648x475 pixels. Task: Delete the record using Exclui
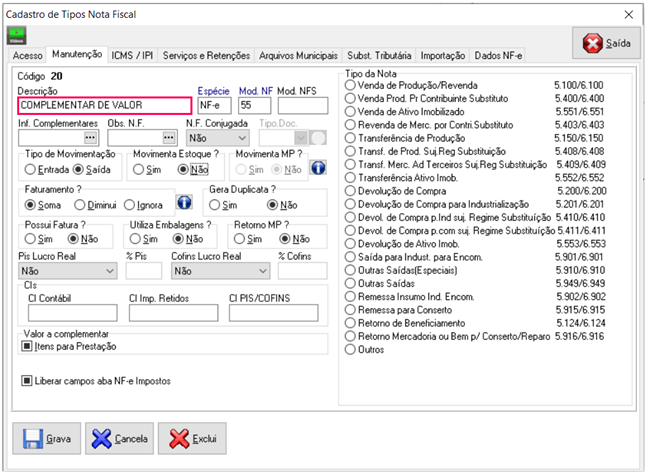click(194, 438)
